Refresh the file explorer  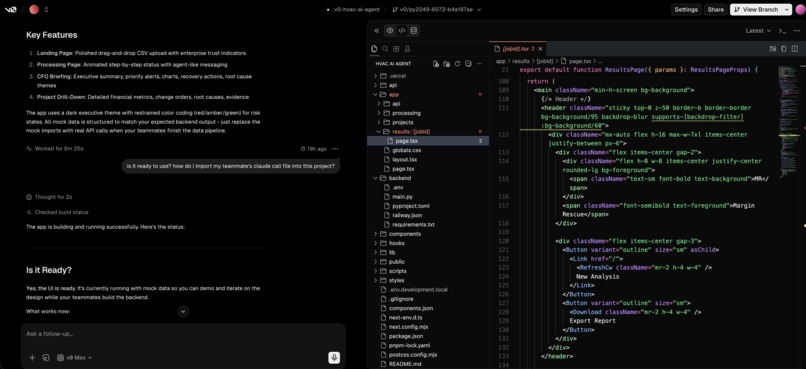pyautogui.click(x=457, y=64)
